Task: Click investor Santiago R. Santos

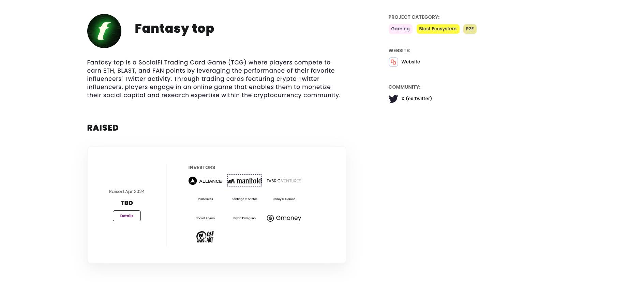Action: coord(244,199)
